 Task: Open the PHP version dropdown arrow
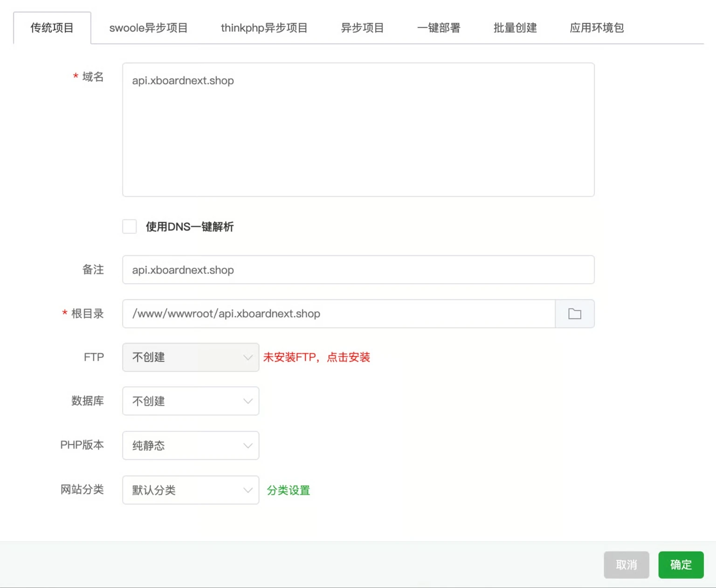coord(248,445)
